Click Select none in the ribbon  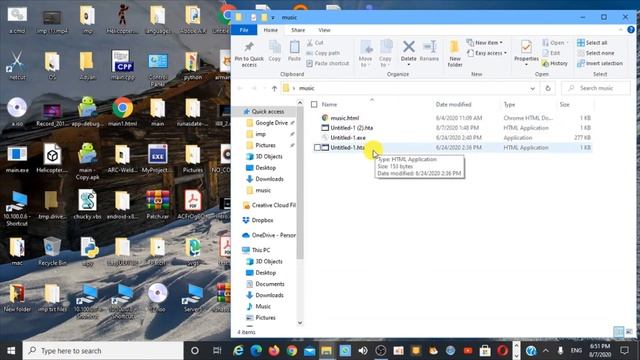pos(596,53)
